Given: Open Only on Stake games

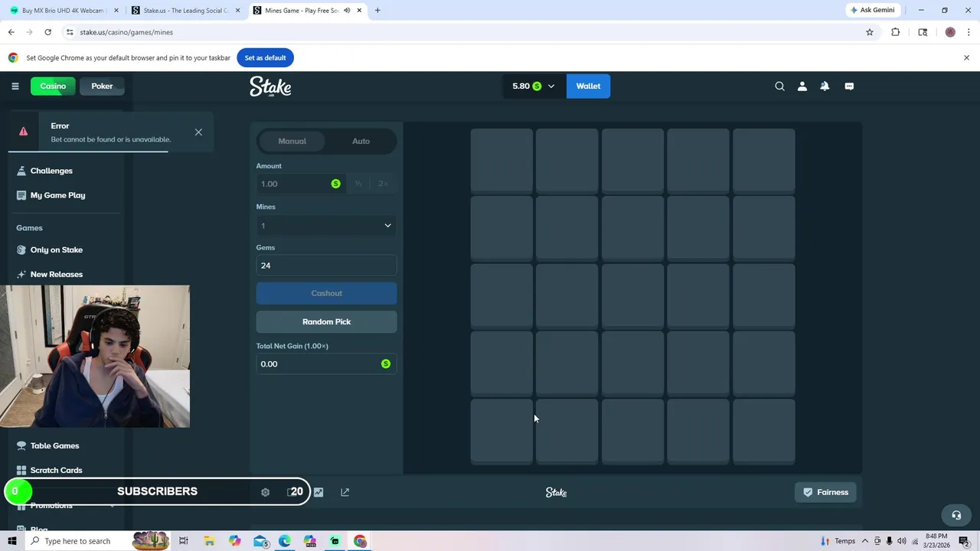Looking at the screenshot, I should coord(57,249).
